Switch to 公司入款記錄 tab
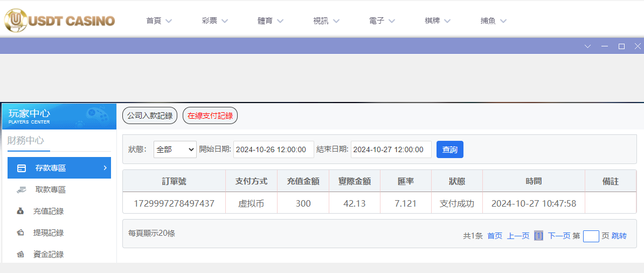This screenshot has height=273, width=644. 150,115
